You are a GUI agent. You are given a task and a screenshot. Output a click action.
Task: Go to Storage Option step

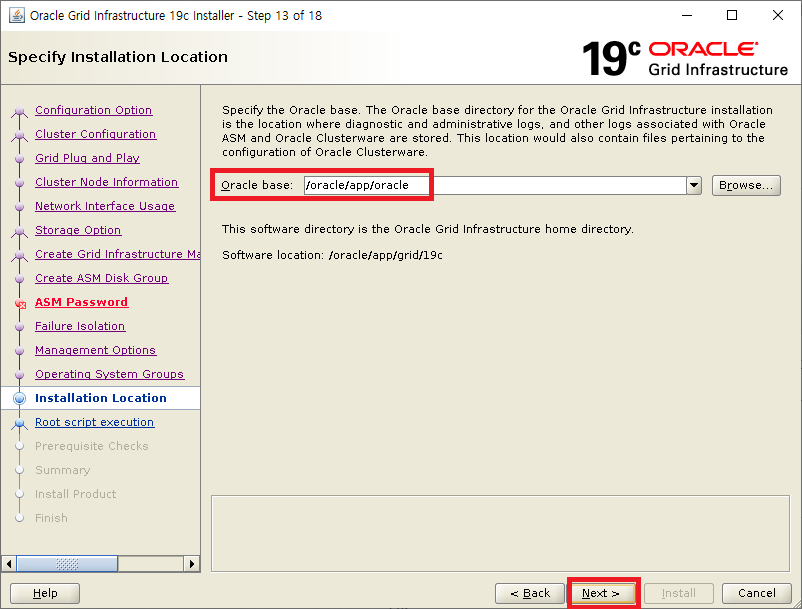coord(78,230)
